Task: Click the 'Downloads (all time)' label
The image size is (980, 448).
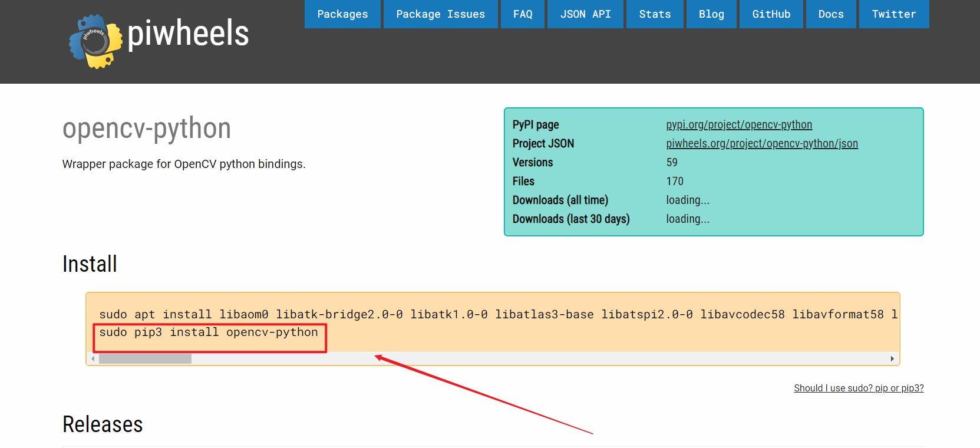Action: coord(560,200)
